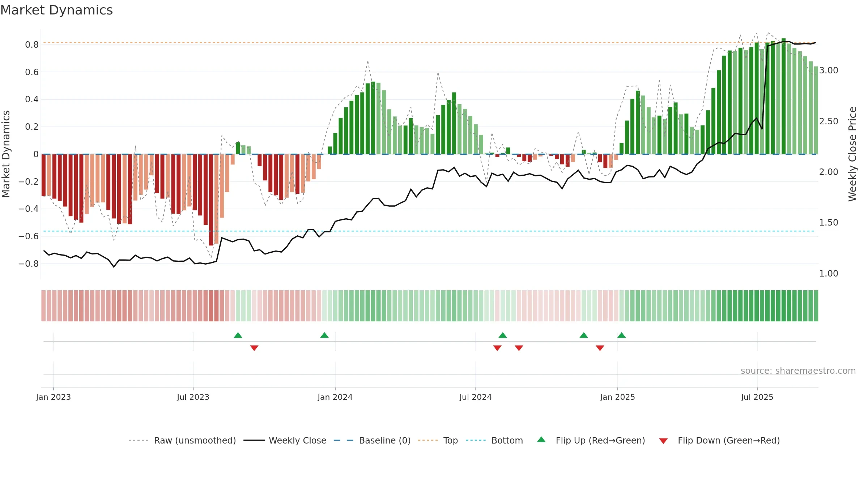Click the 0.8 left axis tick label
This screenshot has height=488, width=868.
[32, 45]
